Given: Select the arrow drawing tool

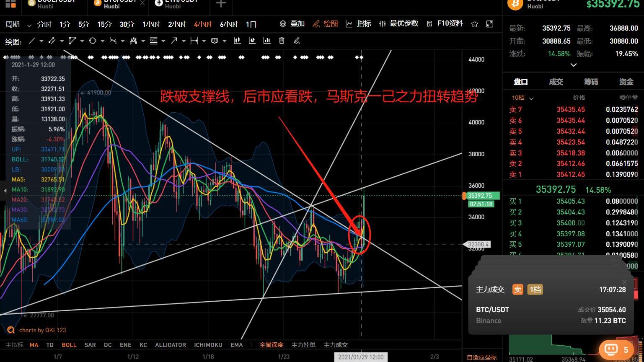Looking at the screenshot, I should click(x=174, y=41).
